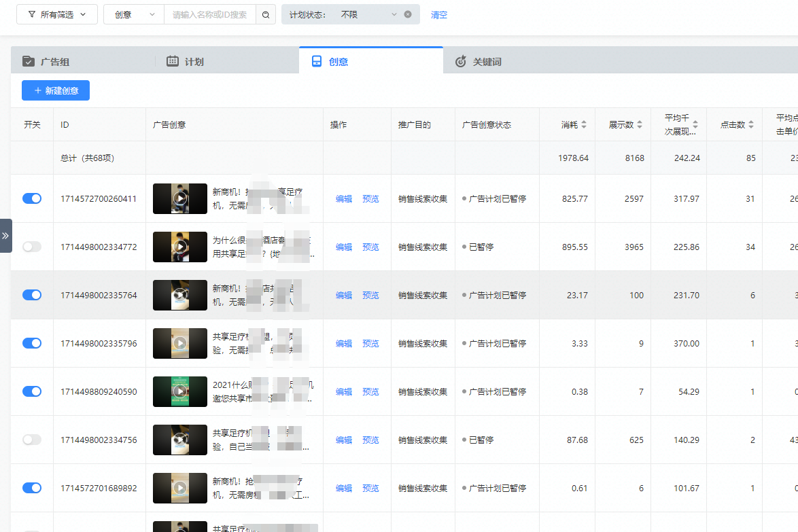Disable switch for creative 1714498809240590
This screenshot has width=798, height=532.
pyautogui.click(x=31, y=391)
